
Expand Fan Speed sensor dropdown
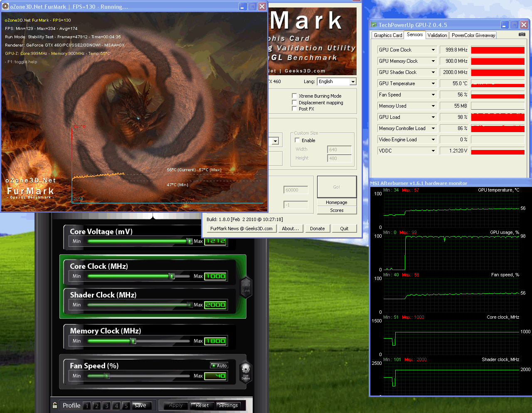(433, 95)
